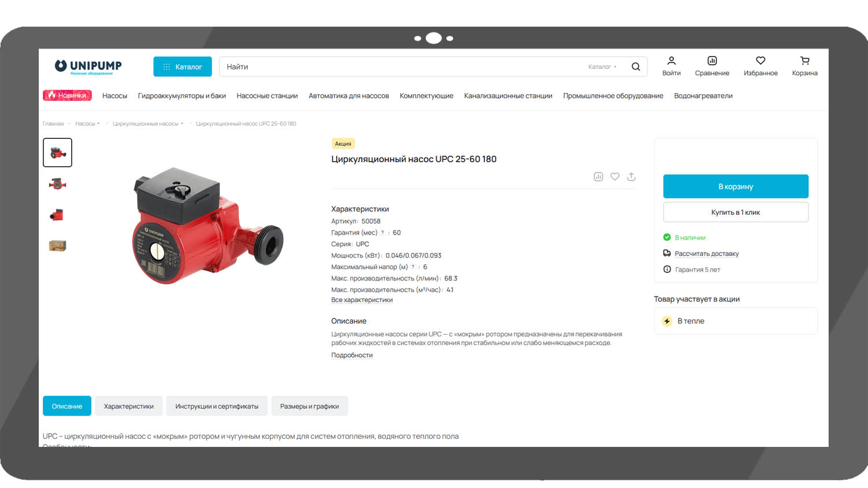This screenshot has height=488, width=868.
Task: Open the Подробности link
Action: [x=352, y=355]
